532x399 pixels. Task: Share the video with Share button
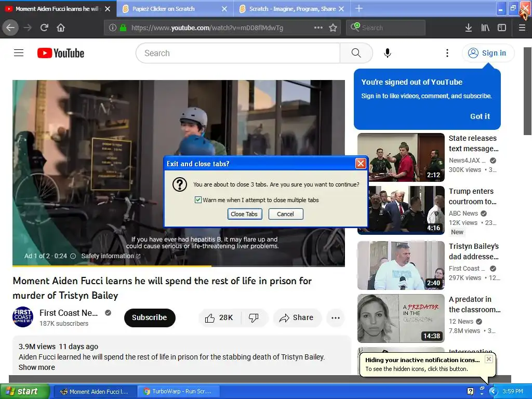click(297, 317)
